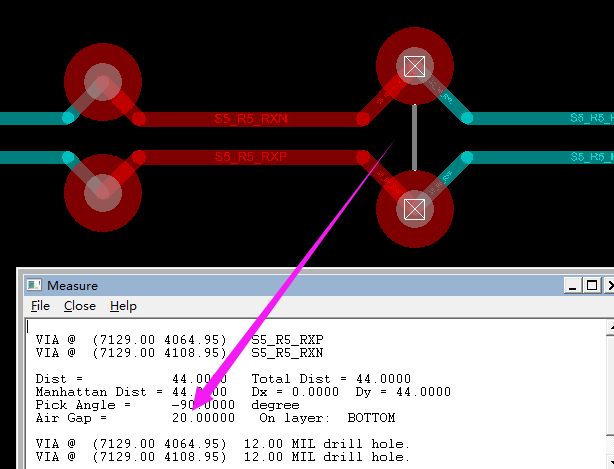Click the cyan trace on upper right
614x469 pixels.
click(x=540, y=118)
